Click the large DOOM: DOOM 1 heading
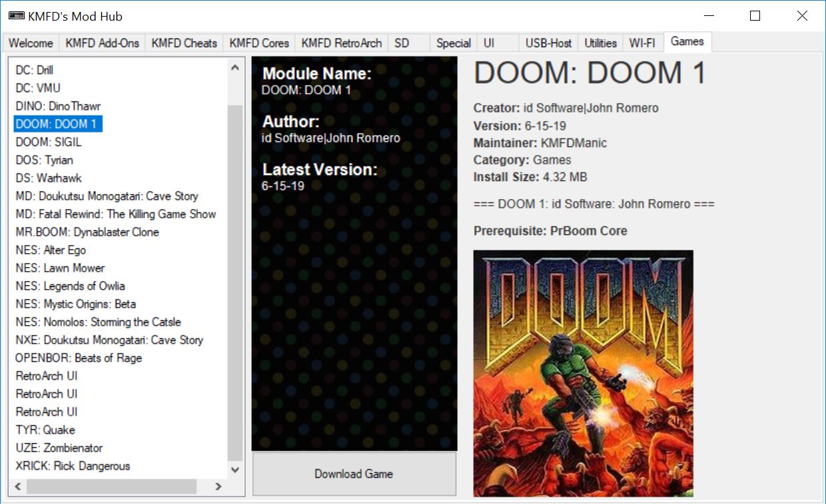Viewport: 826px width, 504px height. pyautogui.click(x=590, y=73)
